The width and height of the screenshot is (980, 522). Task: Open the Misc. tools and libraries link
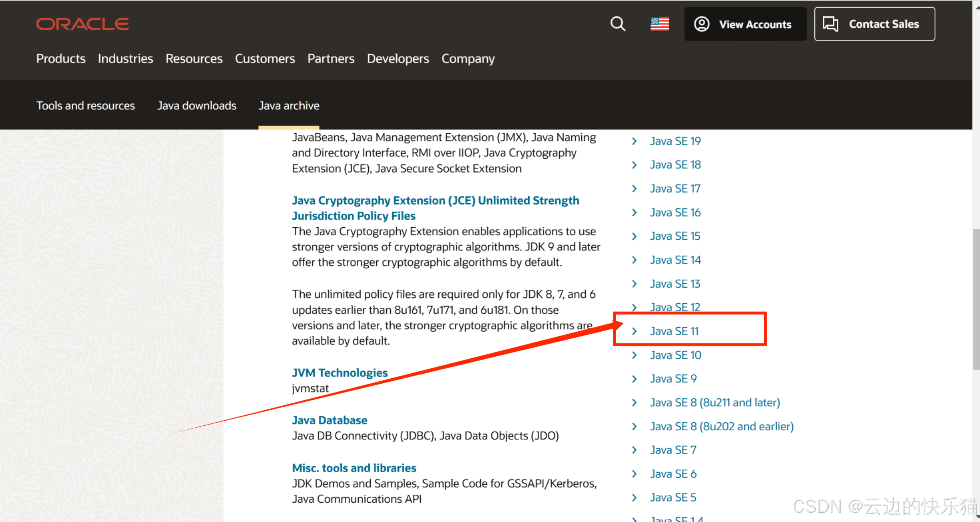pos(354,468)
